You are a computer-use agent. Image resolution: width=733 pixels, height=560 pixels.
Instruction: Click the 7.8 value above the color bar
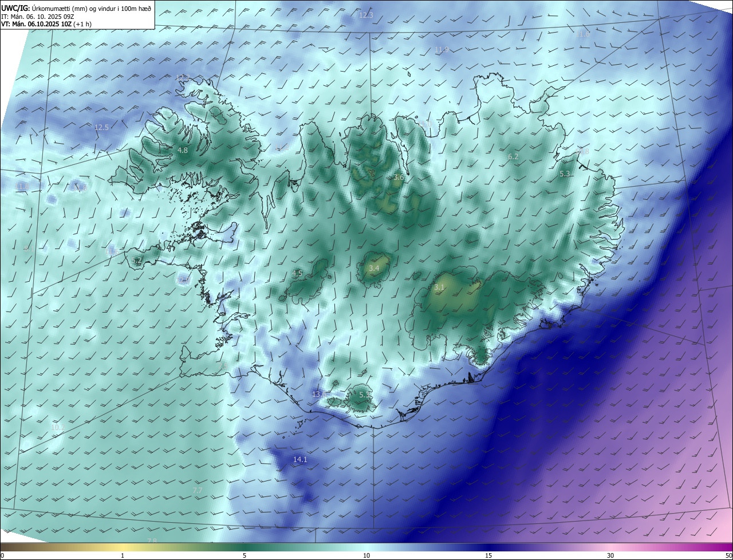pyautogui.click(x=152, y=541)
